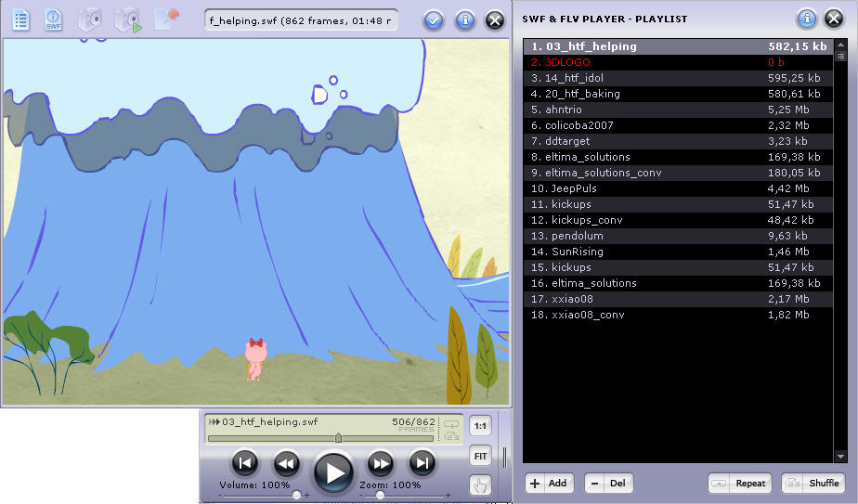The width and height of the screenshot is (858, 504).
Task: Click the zoom minus sign
Action: pos(362,496)
